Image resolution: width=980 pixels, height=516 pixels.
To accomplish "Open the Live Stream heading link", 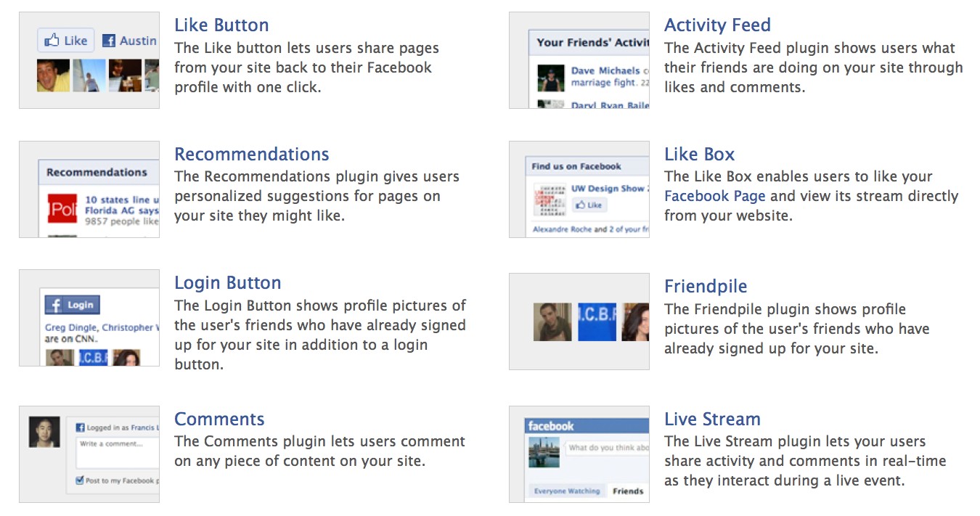I will [712, 419].
